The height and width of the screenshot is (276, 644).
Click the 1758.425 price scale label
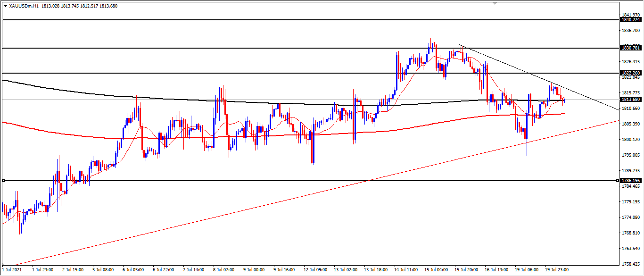coord(631,264)
